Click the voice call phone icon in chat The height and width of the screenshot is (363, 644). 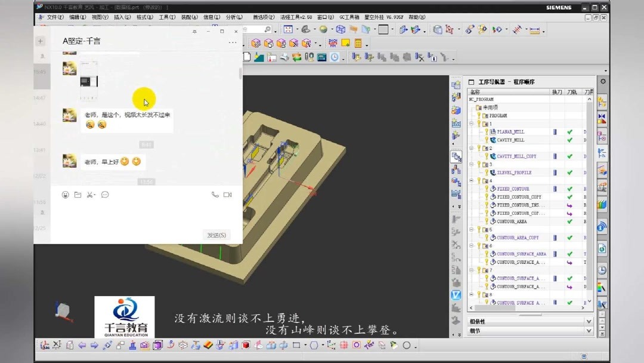pyautogui.click(x=215, y=194)
